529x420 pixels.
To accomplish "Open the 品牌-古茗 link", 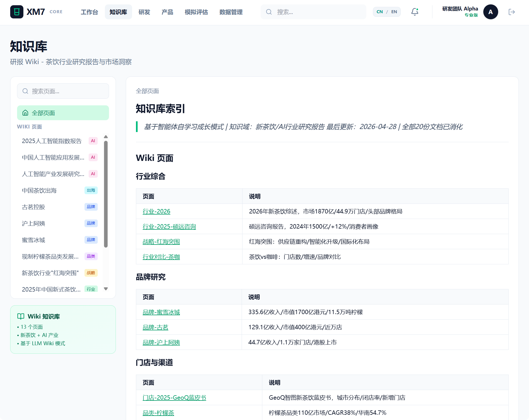I will [x=155, y=327].
